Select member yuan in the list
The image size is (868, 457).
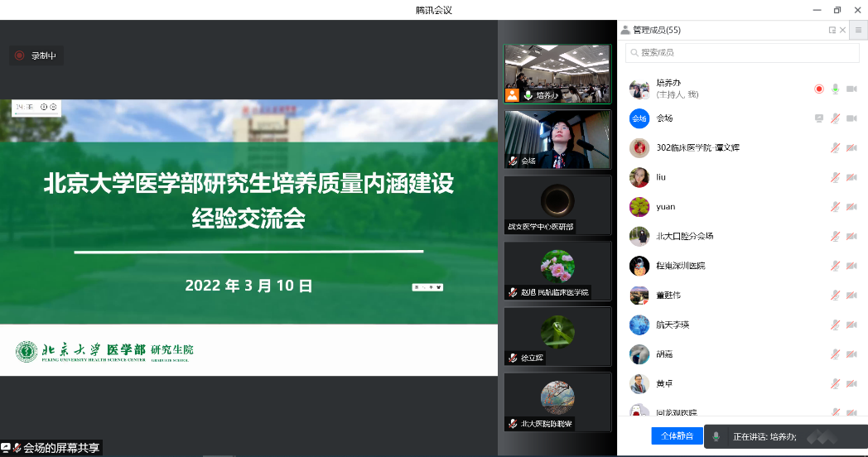pos(742,207)
